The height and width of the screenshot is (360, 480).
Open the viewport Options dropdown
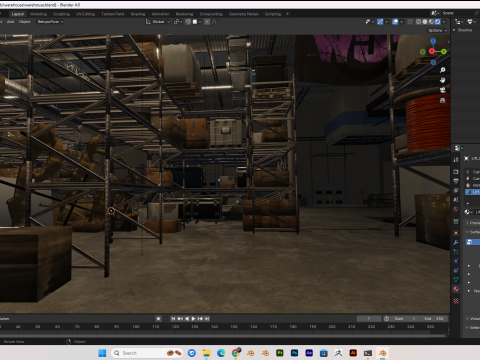(437, 30)
